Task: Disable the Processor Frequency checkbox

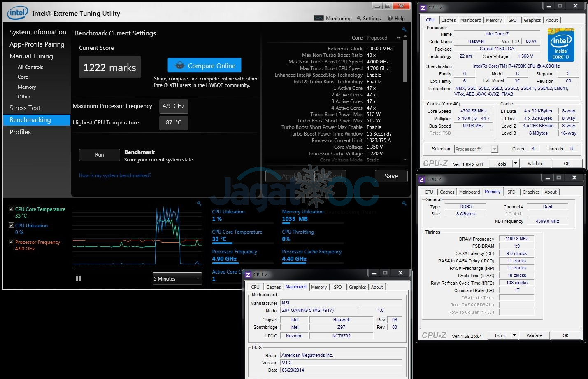Action: [11, 242]
